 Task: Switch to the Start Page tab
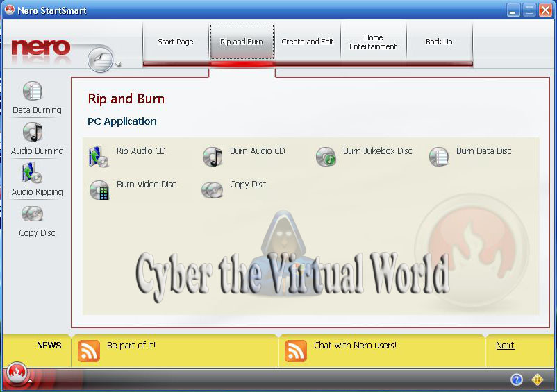tap(176, 42)
